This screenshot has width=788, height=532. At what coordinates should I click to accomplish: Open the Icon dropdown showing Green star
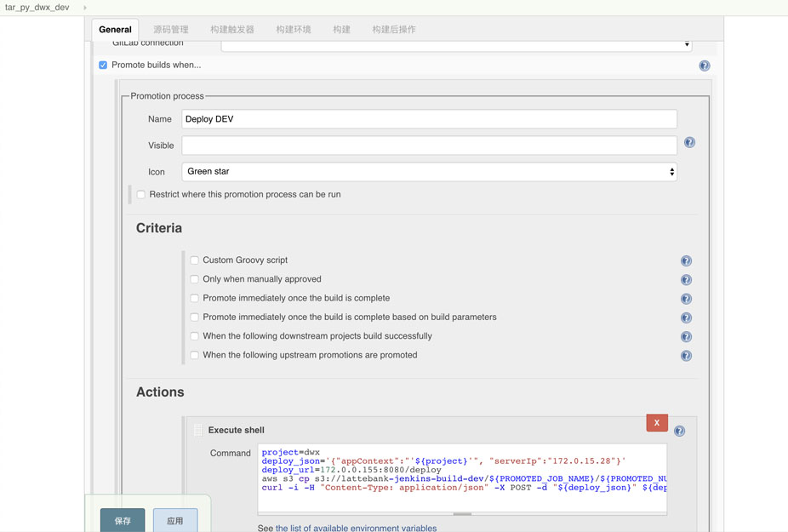click(429, 172)
